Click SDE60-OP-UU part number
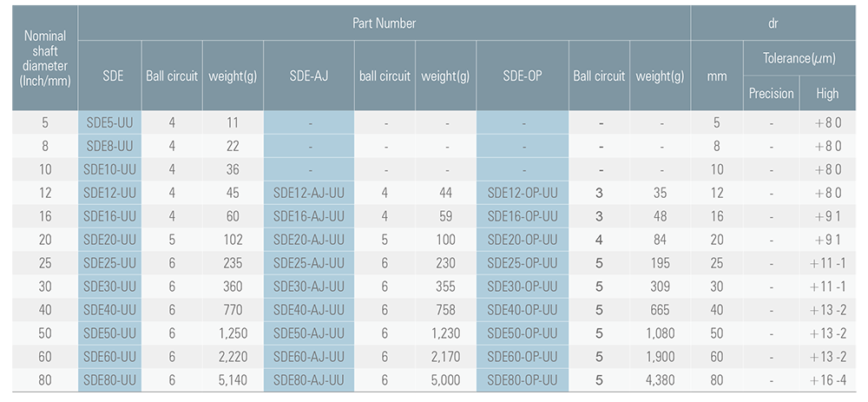 click(x=523, y=356)
